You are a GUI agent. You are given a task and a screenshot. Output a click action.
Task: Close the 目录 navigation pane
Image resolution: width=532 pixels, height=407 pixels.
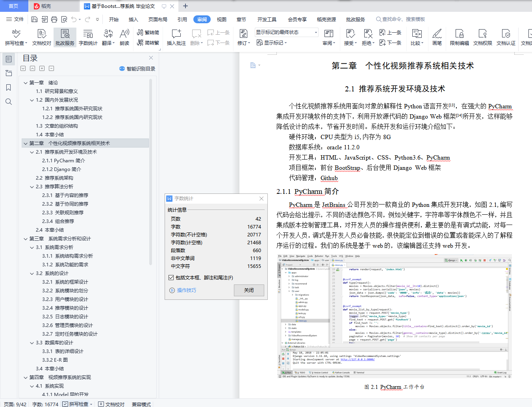click(x=151, y=58)
